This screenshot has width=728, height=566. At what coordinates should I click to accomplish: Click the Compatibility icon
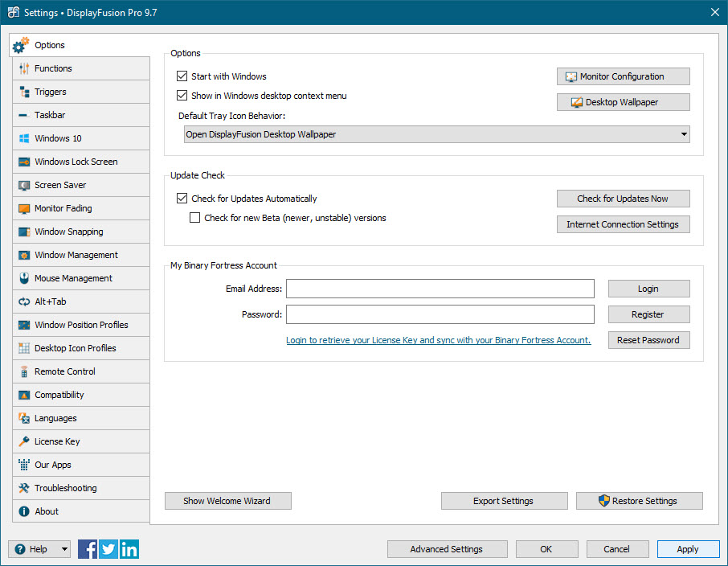pyautogui.click(x=24, y=395)
